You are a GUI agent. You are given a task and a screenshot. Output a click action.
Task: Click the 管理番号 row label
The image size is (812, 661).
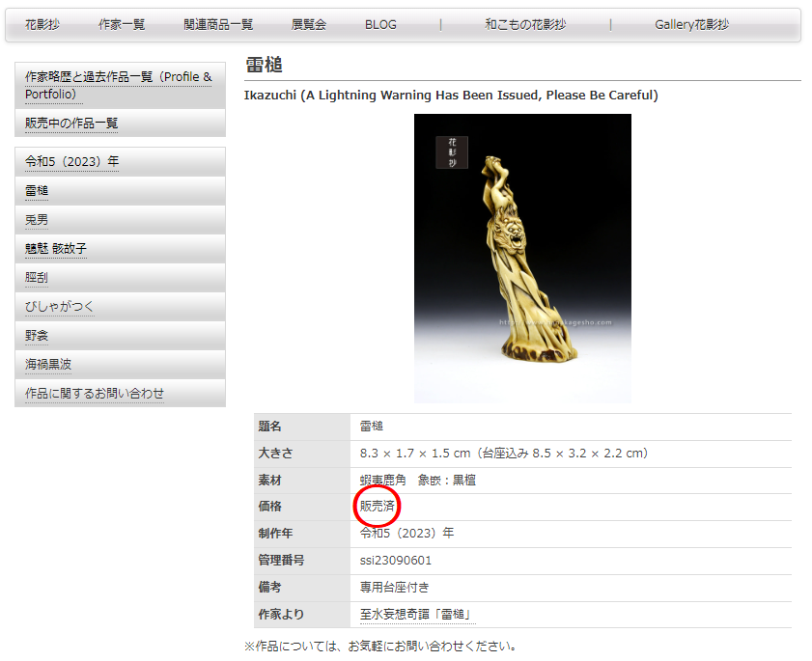(x=281, y=561)
